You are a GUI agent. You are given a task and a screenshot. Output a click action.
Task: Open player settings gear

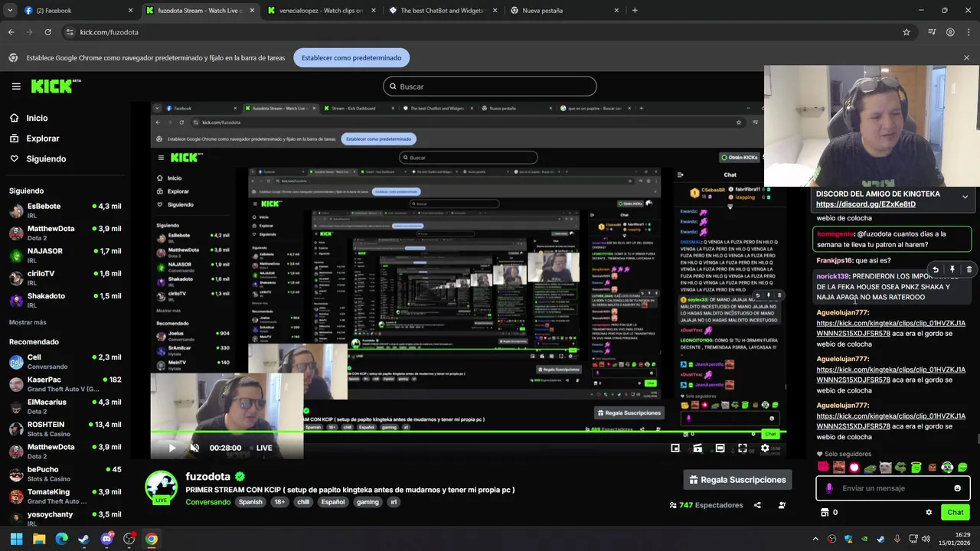point(764,448)
